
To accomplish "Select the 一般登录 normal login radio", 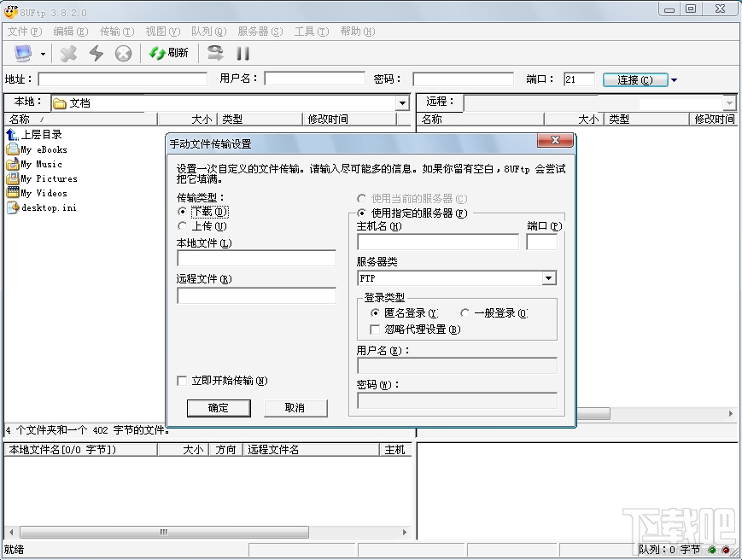I will 464,312.
